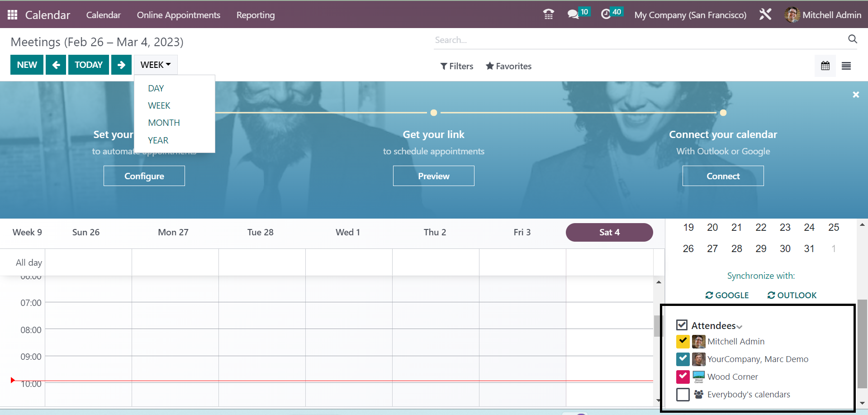This screenshot has height=415, width=868.
Task: Expand the Filters dropdown
Action: click(457, 66)
